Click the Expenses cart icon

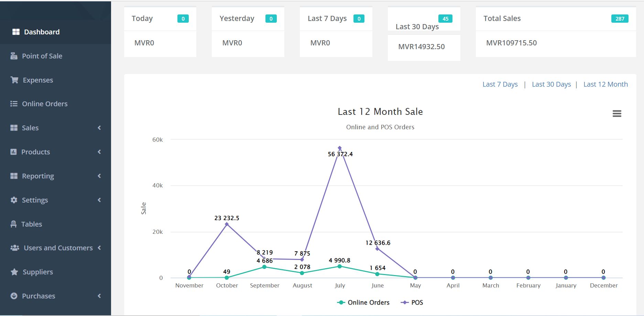(14, 80)
